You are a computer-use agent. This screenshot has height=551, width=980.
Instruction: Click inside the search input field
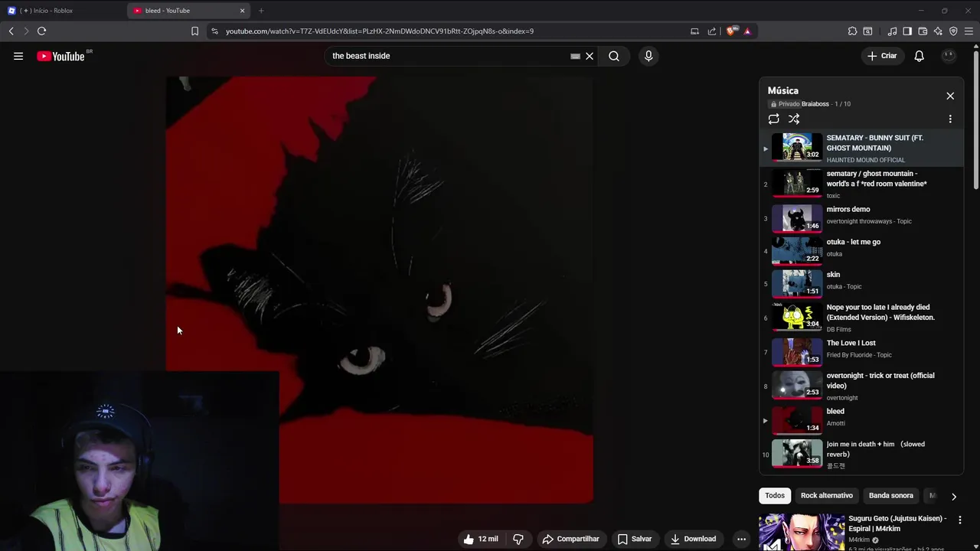click(448, 56)
